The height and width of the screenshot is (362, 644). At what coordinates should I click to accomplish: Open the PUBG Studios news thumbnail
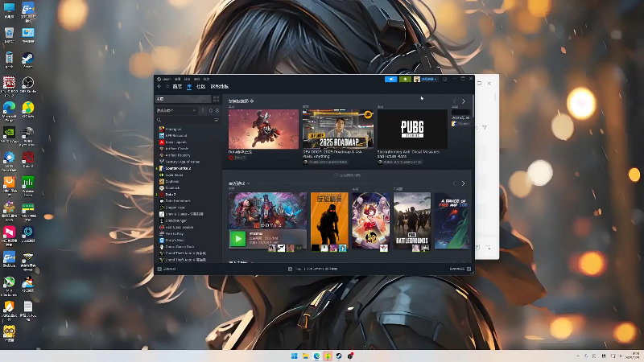click(x=412, y=129)
